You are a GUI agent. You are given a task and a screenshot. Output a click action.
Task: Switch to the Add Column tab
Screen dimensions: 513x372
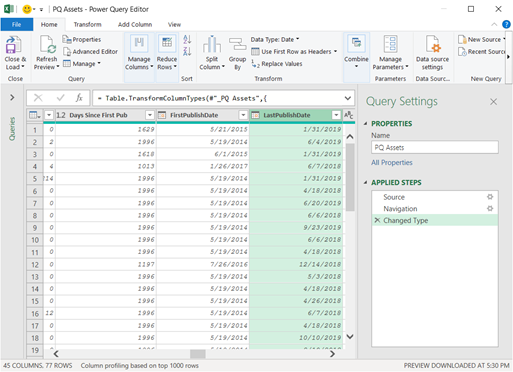pos(135,24)
